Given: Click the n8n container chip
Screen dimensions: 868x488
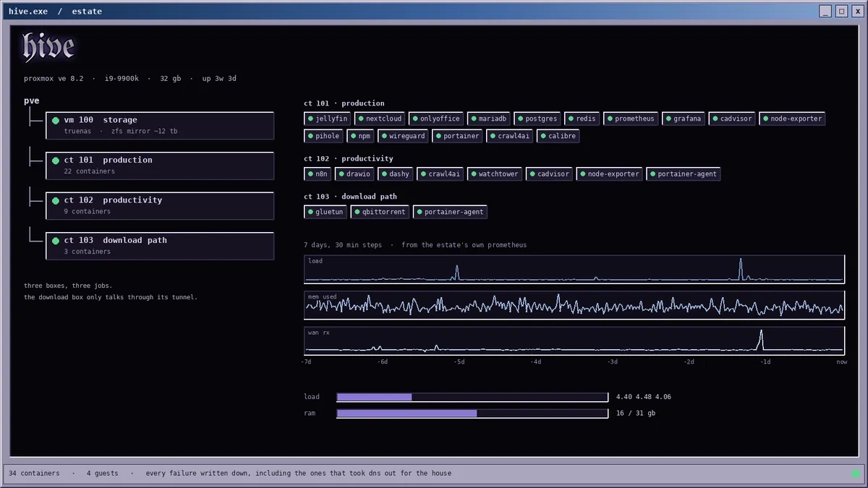Looking at the screenshot, I should point(318,174).
